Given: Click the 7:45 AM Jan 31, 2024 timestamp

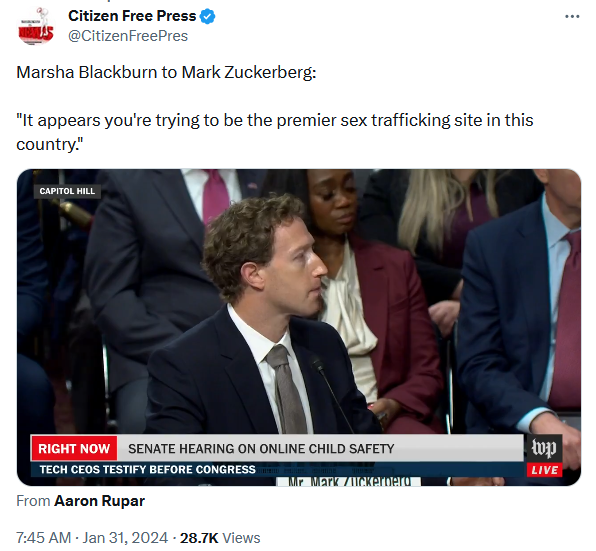Looking at the screenshot, I should [x=92, y=538].
